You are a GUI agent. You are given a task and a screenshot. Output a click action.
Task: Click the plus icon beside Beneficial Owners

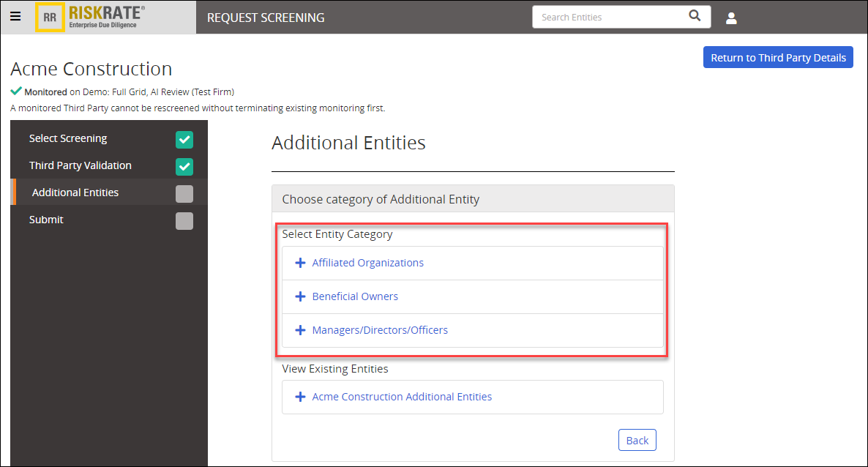pos(300,296)
